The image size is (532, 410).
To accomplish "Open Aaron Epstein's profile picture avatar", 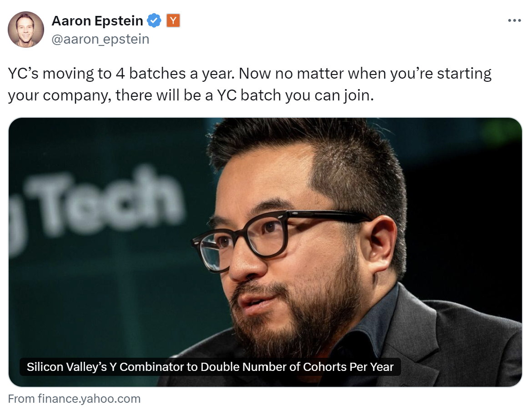I will click(26, 30).
